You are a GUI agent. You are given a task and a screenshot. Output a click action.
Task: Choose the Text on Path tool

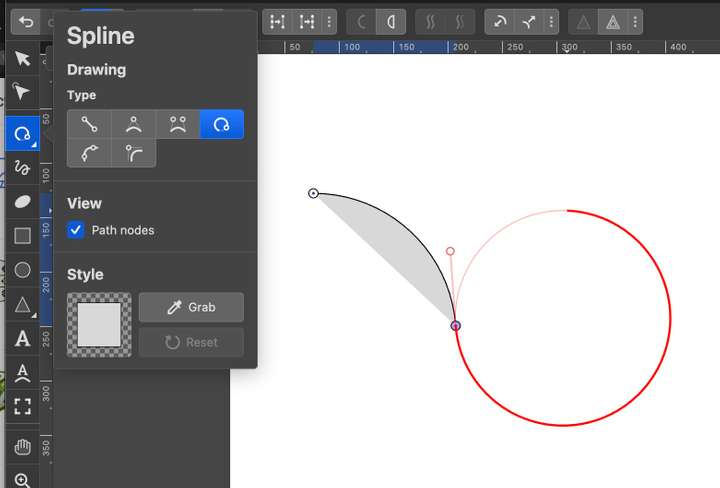(x=22, y=373)
